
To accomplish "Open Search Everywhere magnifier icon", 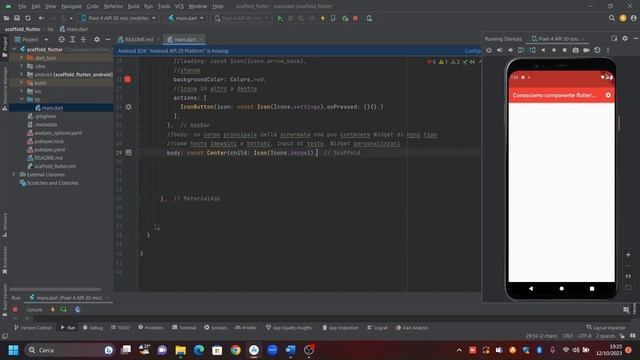I will pyautogui.click(x=611, y=18).
